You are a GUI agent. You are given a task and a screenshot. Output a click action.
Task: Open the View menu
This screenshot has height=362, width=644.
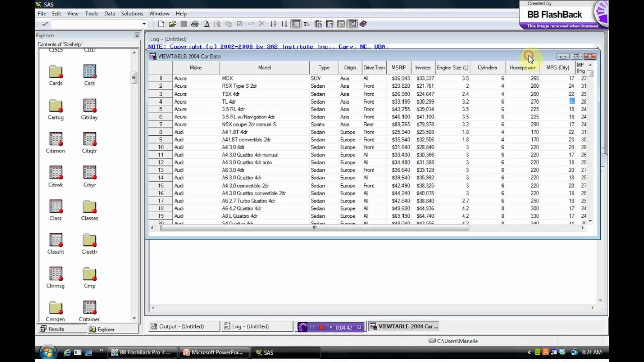[x=73, y=14]
